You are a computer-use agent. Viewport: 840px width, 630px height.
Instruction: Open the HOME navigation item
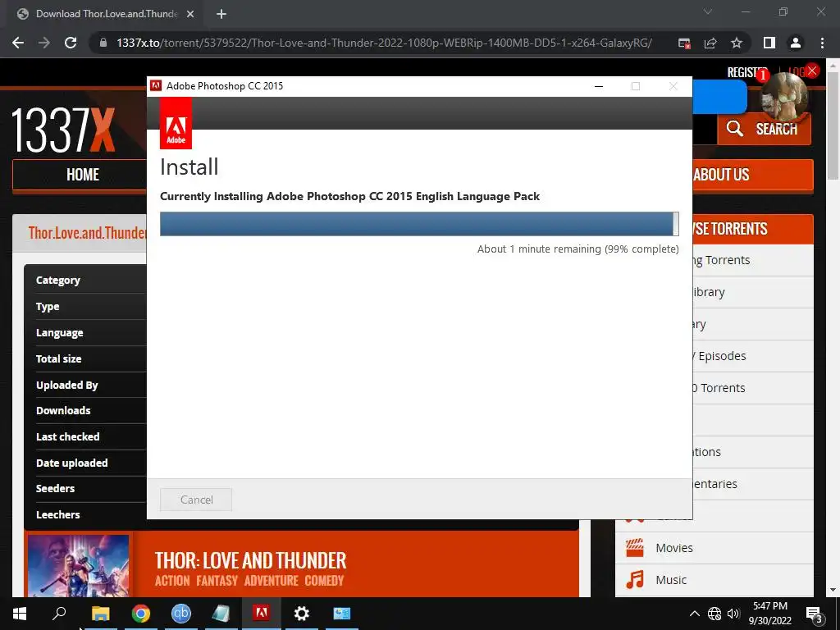(83, 175)
